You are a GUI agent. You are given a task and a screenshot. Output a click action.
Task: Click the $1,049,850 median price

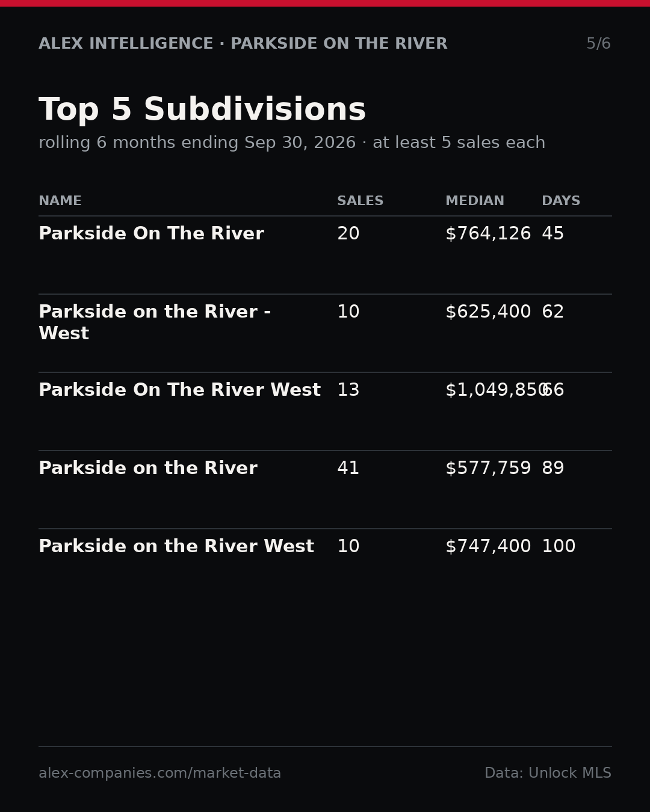(x=497, y=390)
